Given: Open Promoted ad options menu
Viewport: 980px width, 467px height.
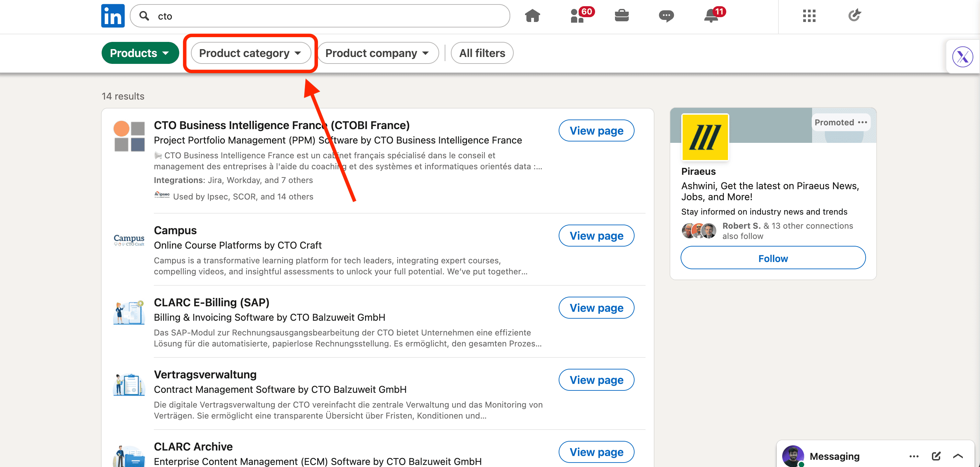Looking at the screenshot, I should (x=863, y=123).
